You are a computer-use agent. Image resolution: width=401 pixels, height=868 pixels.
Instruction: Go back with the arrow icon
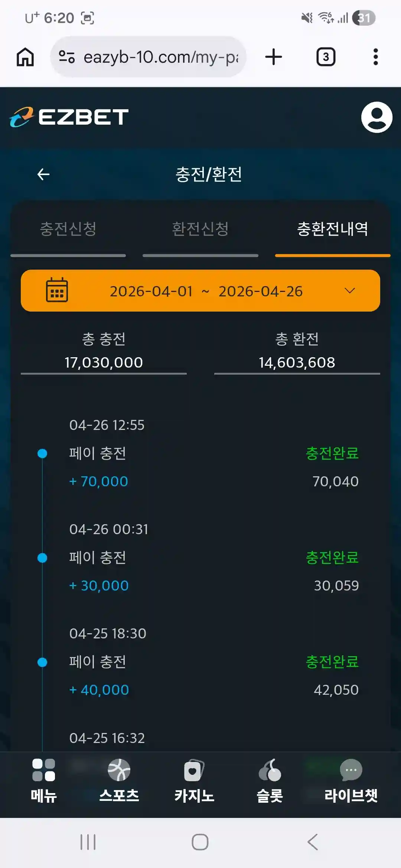pos(43,174)
